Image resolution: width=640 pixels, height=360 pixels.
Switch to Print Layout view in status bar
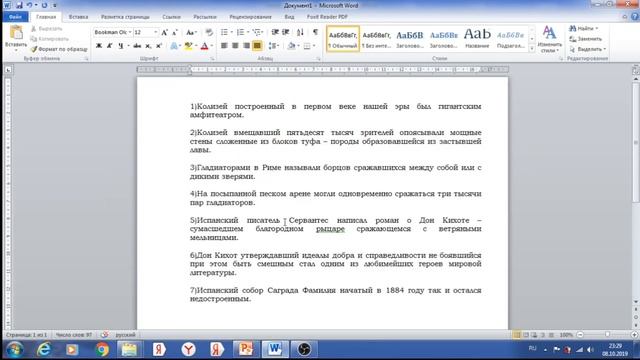[517, 335]
